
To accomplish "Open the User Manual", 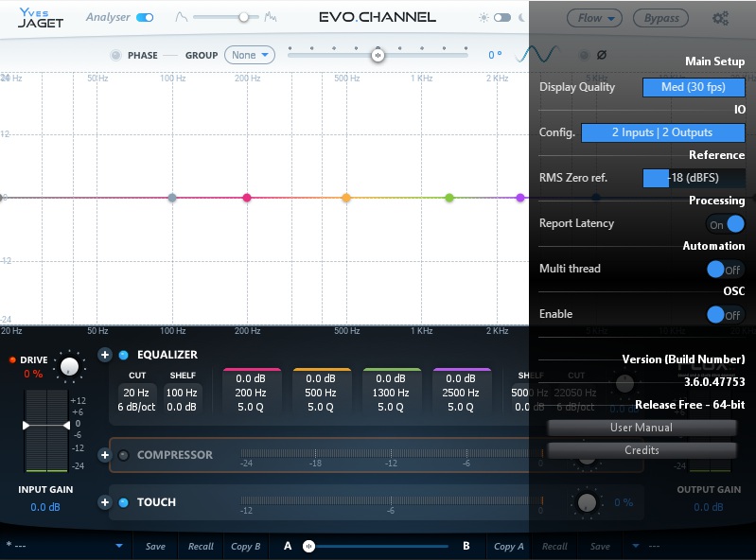I will 642,428.
